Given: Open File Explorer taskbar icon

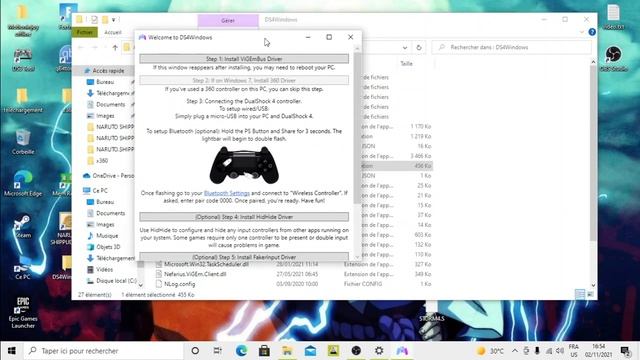Looking at the screenshot, I should click(x=287, y=351).
